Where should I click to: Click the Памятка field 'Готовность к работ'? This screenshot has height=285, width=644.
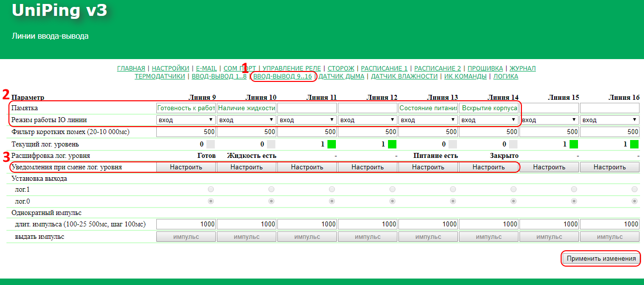pyautogui.click(x=186, y=108)
